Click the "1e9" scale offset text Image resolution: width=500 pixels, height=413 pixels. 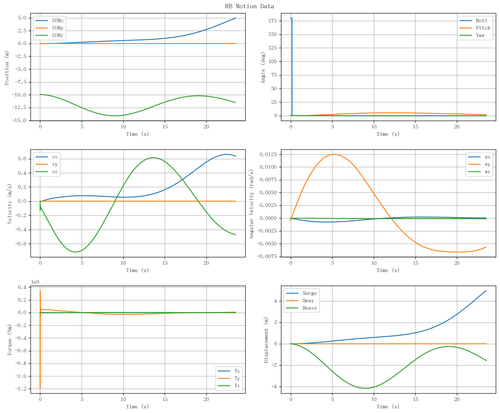[x=35, y=282]
